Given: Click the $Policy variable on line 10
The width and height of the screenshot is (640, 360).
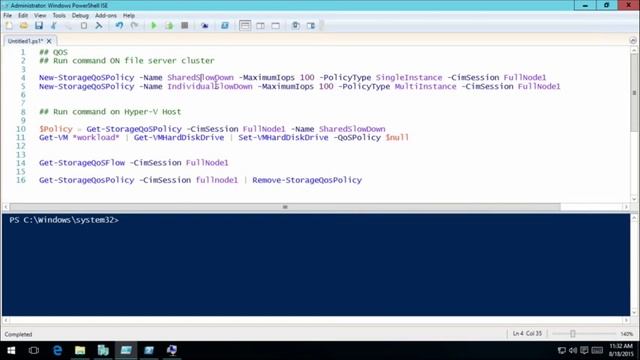Looking at the screenshot, I should (56, 129).
